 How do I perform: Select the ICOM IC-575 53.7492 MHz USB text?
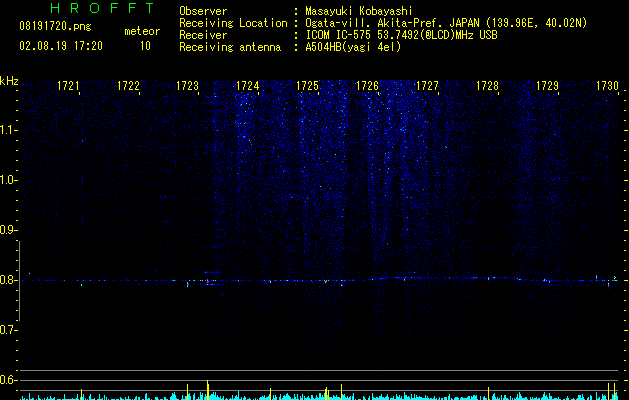pos(401,35)
